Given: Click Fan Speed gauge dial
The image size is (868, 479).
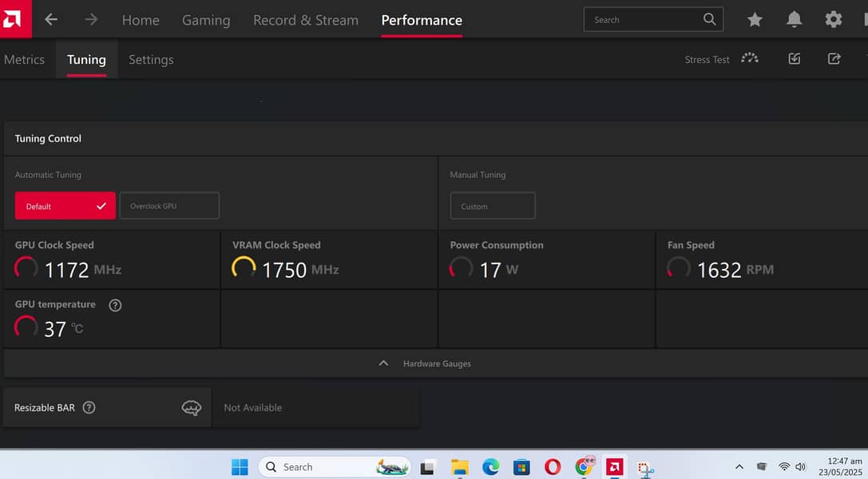Looking at the screenshot, I should tap(679, 267).
